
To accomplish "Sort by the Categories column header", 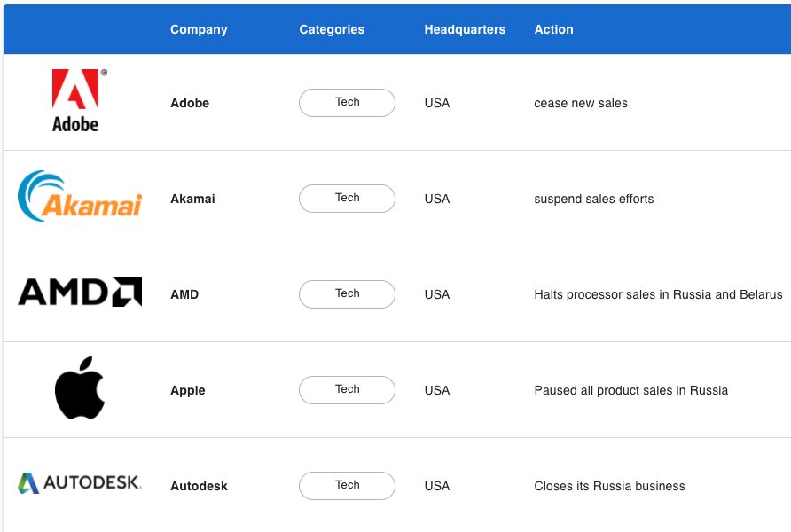I will pyautogui.click(x=332, y=30).
